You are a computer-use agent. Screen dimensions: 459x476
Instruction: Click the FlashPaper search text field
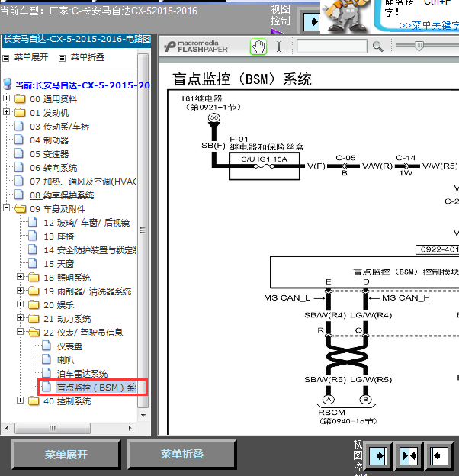[x=332, y=47]
